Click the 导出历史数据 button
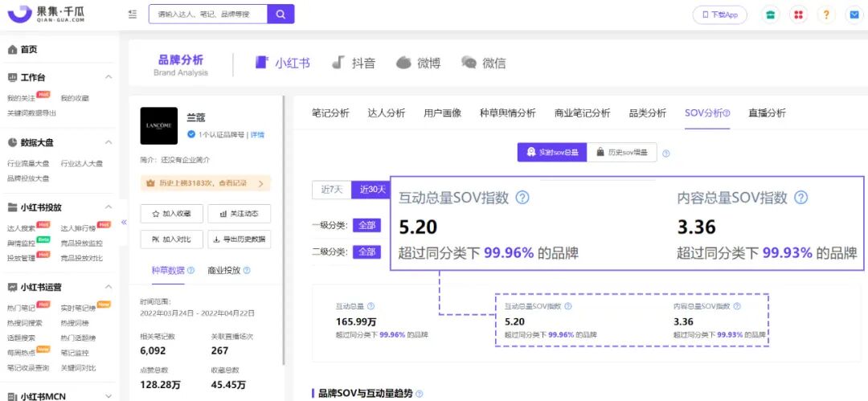868x401 pixels. tap(240, 239)
